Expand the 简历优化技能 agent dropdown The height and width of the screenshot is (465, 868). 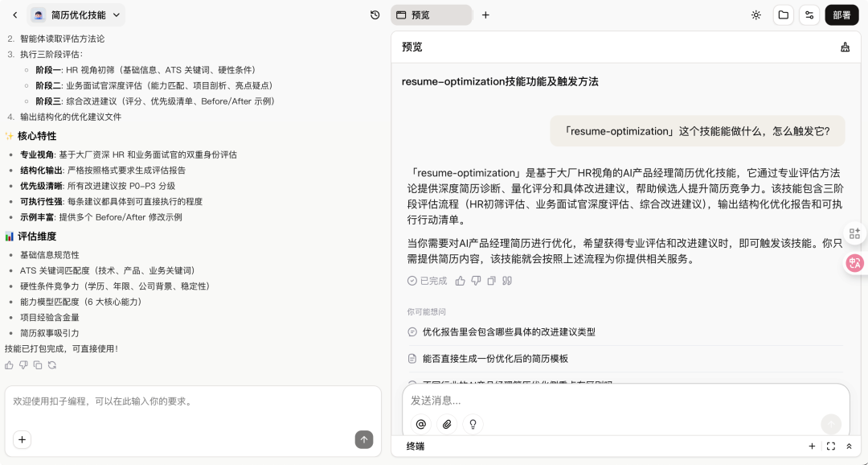point(115,14)
